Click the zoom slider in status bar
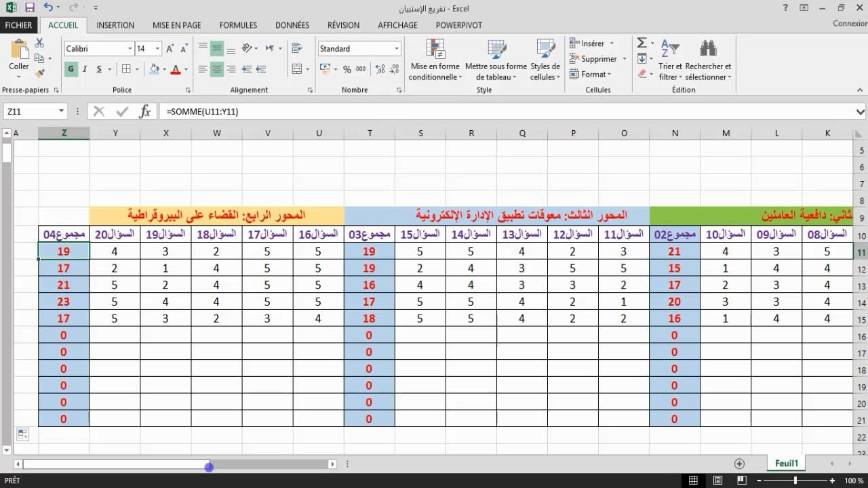This screenshot has width=868, height=488. click(x=795, y=481)
